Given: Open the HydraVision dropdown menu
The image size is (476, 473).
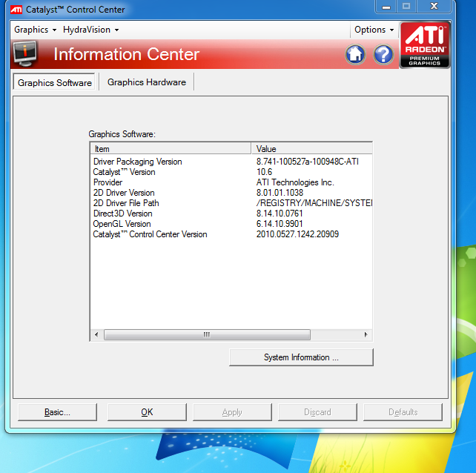Looking at the screenshot, I should pos(90,30).
